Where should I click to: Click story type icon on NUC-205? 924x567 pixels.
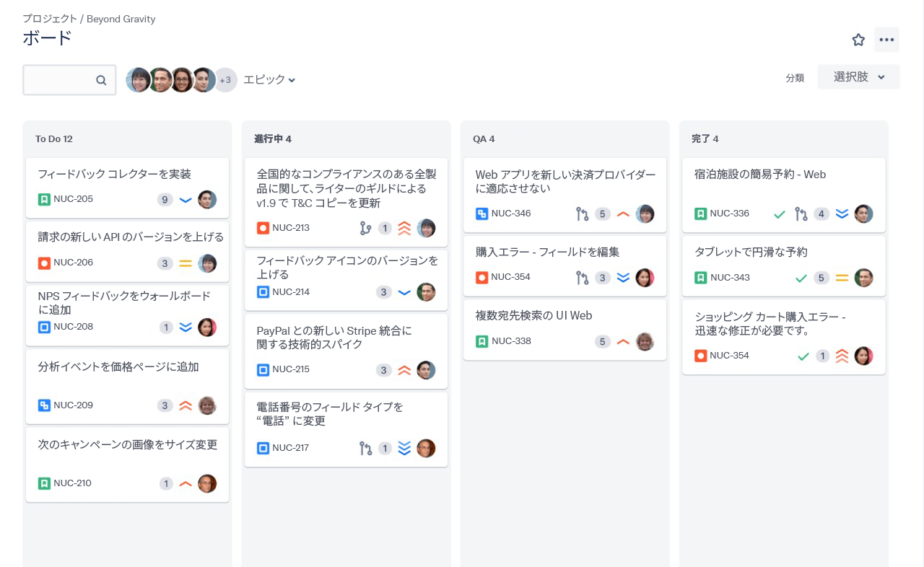point(44,199)
